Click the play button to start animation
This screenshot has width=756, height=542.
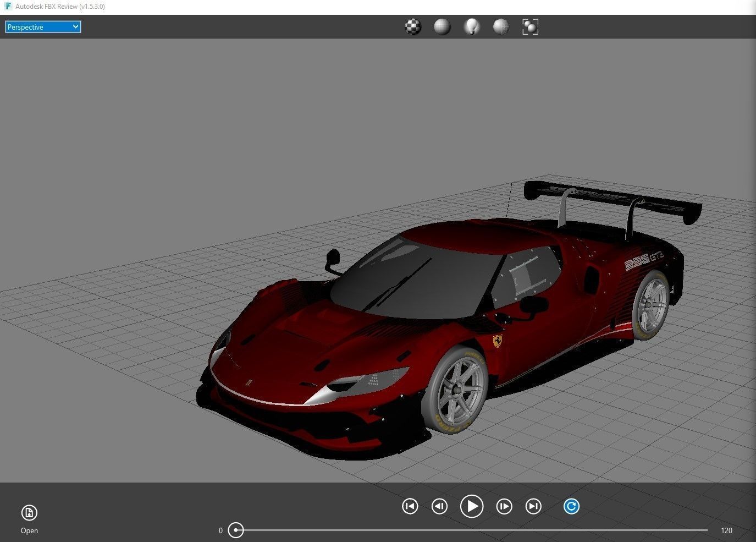472,506
